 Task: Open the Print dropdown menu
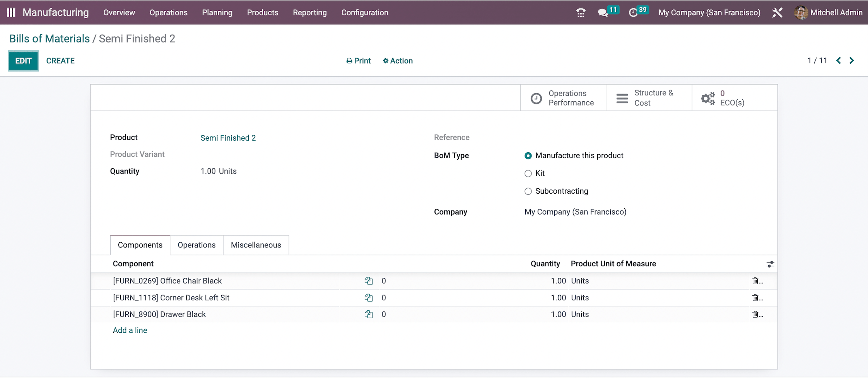358,61
